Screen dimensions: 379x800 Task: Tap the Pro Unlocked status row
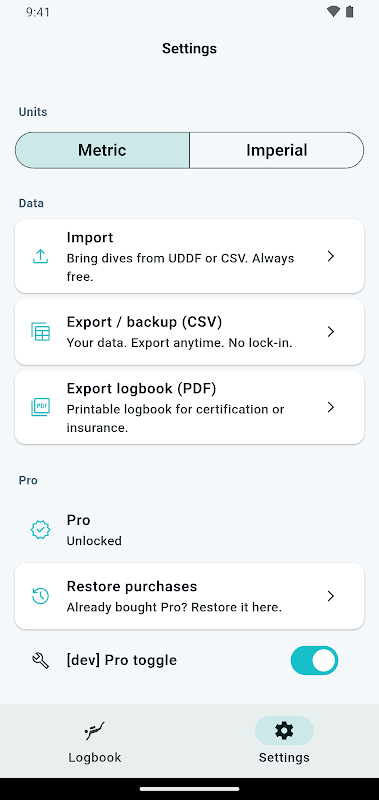pos(189,530)
